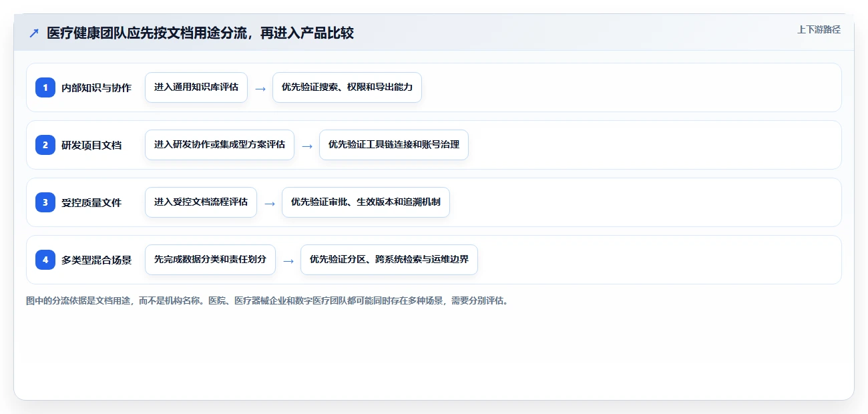The image size is (868, 414).
Task: Open the 优先验证审批、生效版本和追溯机制 box
Action: click(x=366, y=202)
